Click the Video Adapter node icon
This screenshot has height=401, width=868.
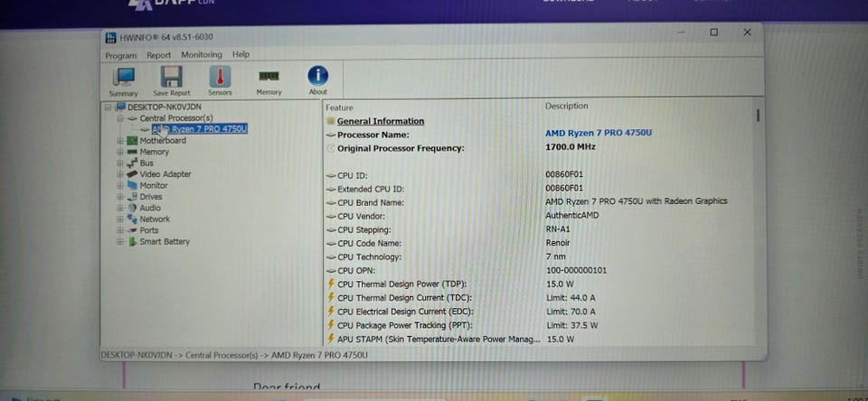132,173
